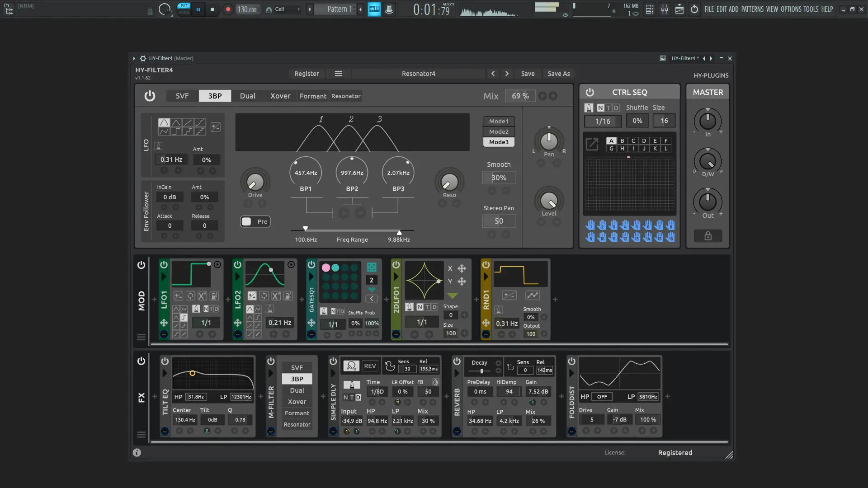Expand the LFO1 module options triangle
The height and width of the screenshot is (488, 868).
164,277
